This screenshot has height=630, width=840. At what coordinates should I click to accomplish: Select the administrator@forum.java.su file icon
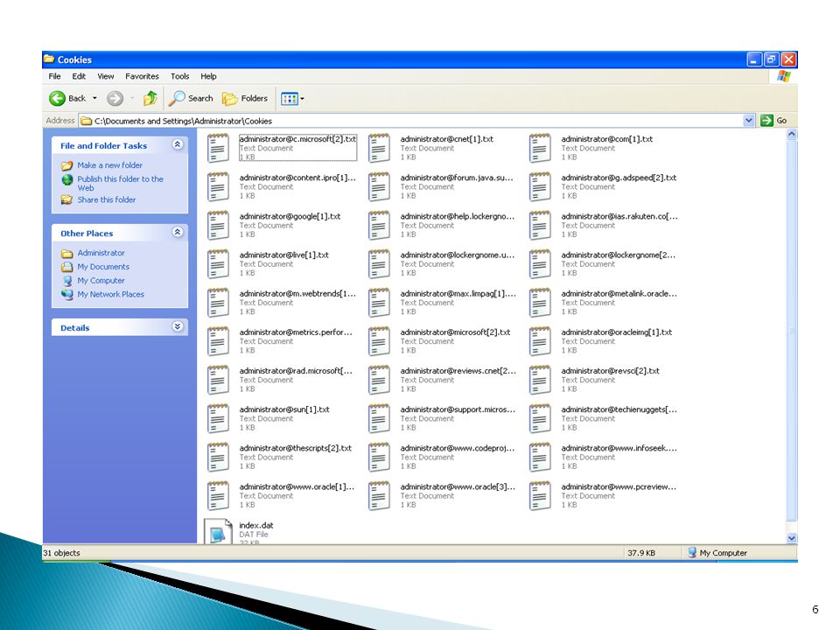(379, 186)
